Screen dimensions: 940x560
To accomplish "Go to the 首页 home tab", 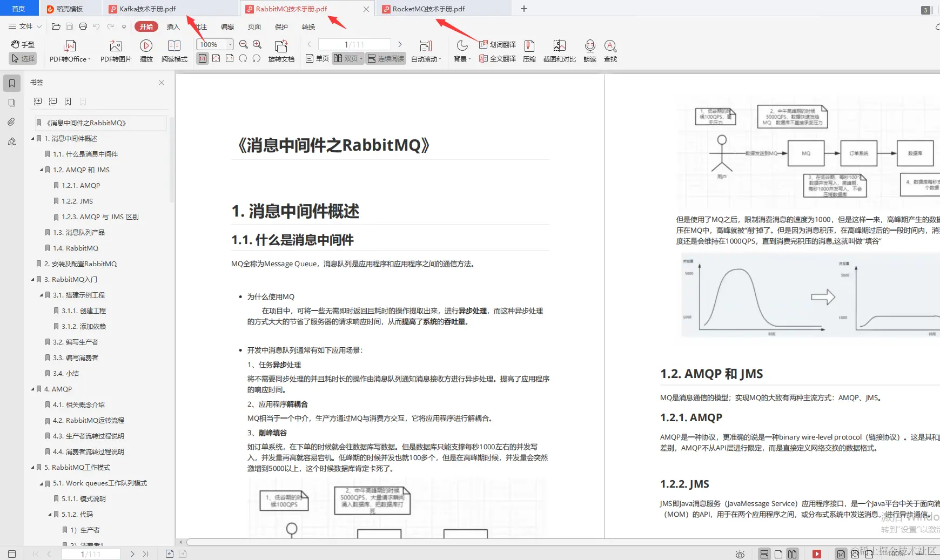I will [x=19, y=9].
